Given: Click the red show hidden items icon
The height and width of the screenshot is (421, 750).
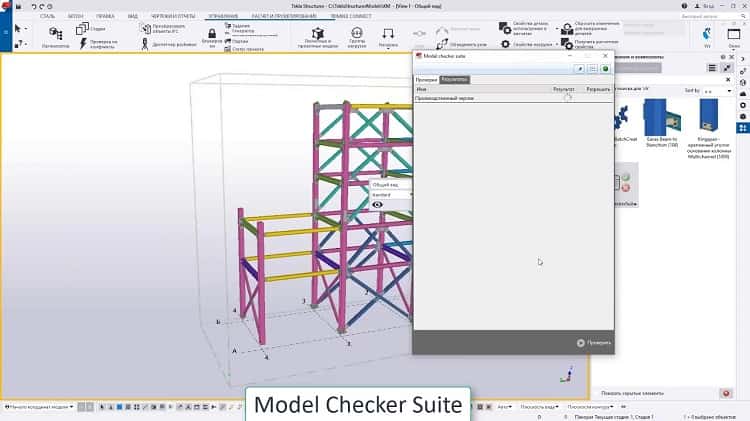Looking at the screenshot, I should (x=726, y=393).
